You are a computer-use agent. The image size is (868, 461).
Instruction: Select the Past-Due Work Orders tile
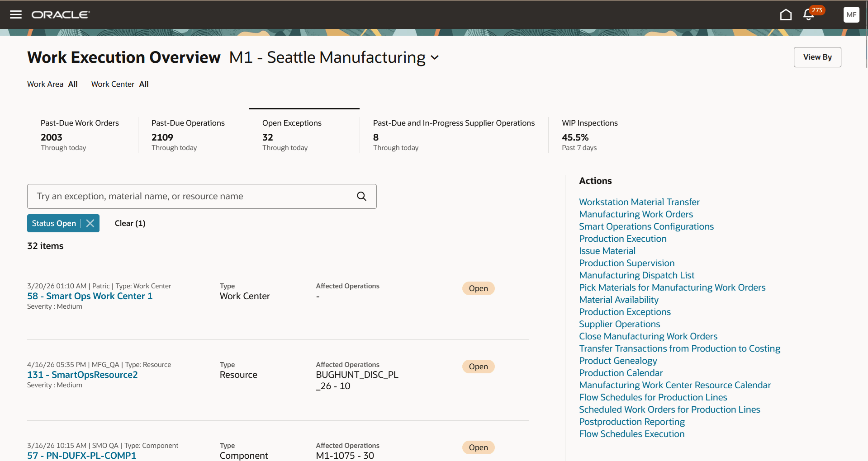[x=83, y=135]
